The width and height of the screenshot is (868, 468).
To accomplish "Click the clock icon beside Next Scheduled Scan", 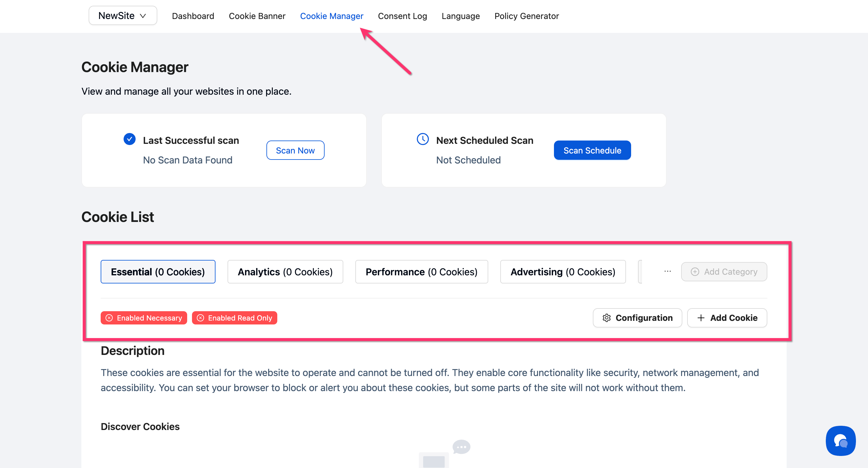I will click(x=423, y=139).
